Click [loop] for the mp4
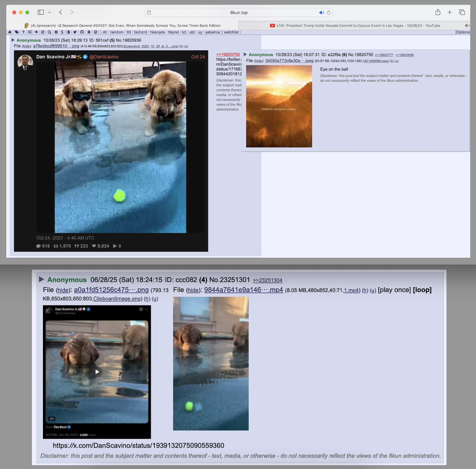This screenshot has width=476, height=469. (422, 290)
